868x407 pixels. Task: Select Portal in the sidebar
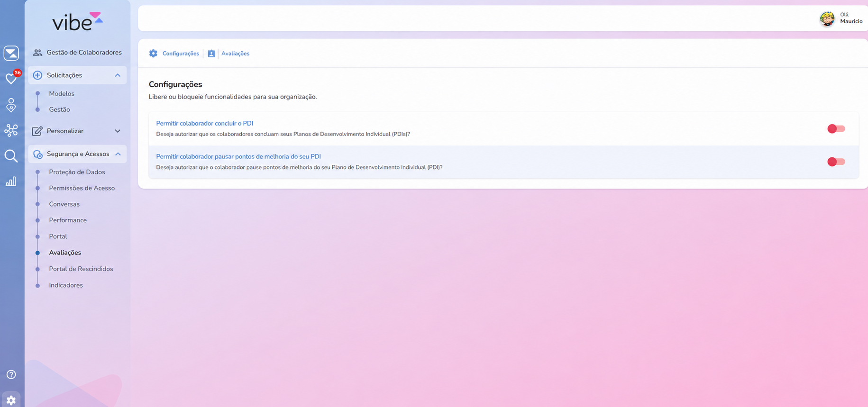tap(58, 236)
